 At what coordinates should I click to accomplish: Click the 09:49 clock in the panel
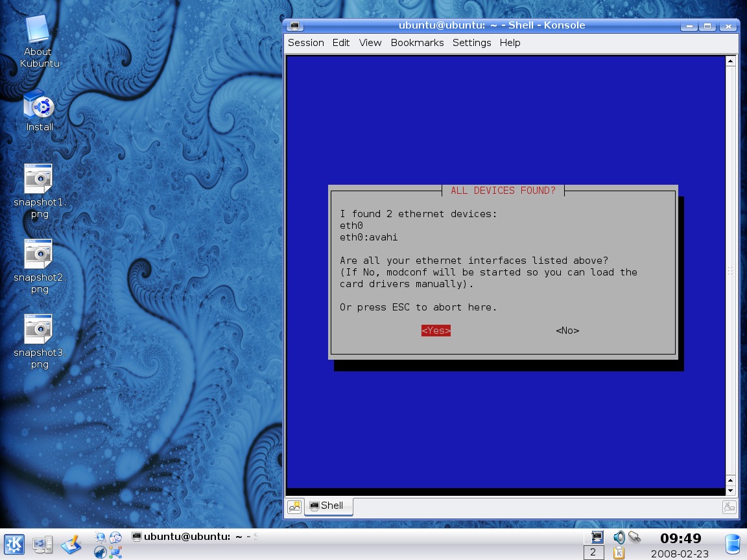click(x=680, y=538)
